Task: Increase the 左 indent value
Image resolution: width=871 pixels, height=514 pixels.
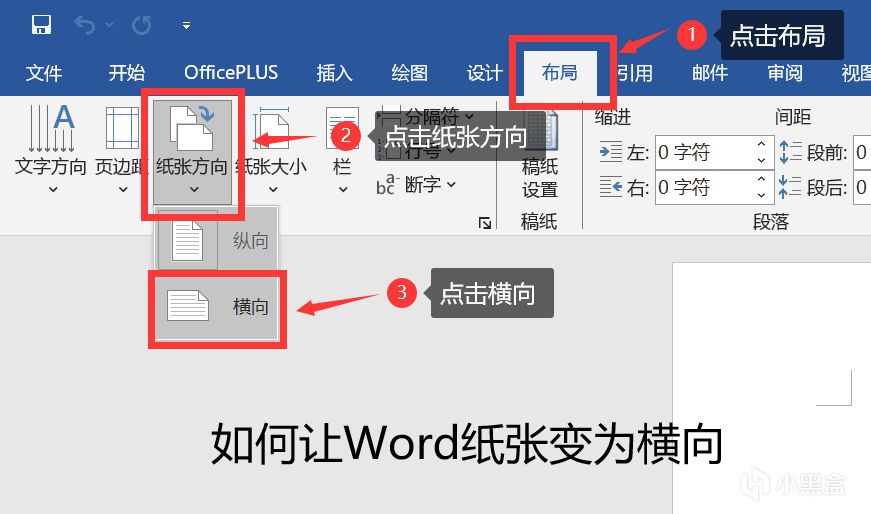Action: tap(762, 144)
